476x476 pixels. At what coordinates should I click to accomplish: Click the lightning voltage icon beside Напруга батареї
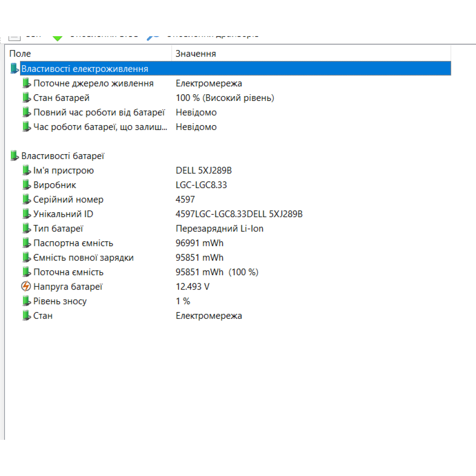tap(26, 286)
